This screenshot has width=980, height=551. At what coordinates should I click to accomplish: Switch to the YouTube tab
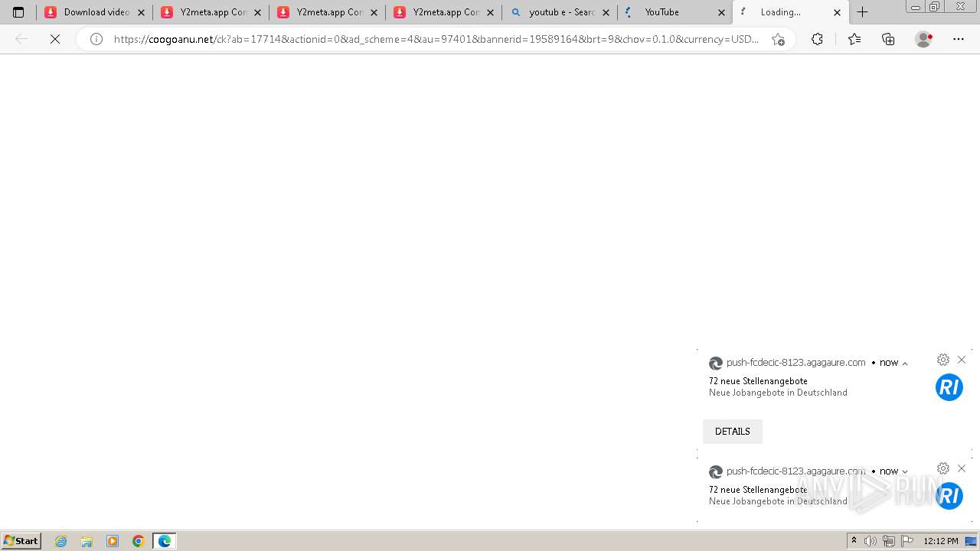coord(675,12)
